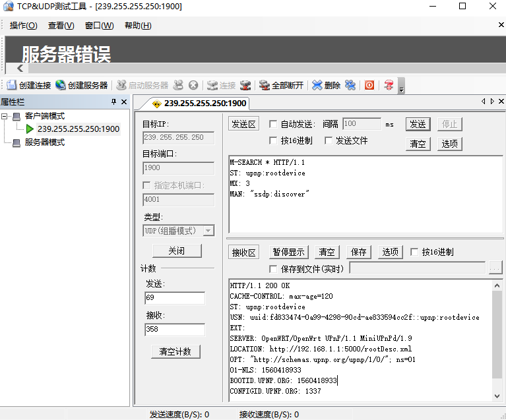
Task: Click the 关闭 button
Action: (x=177, y=251)
